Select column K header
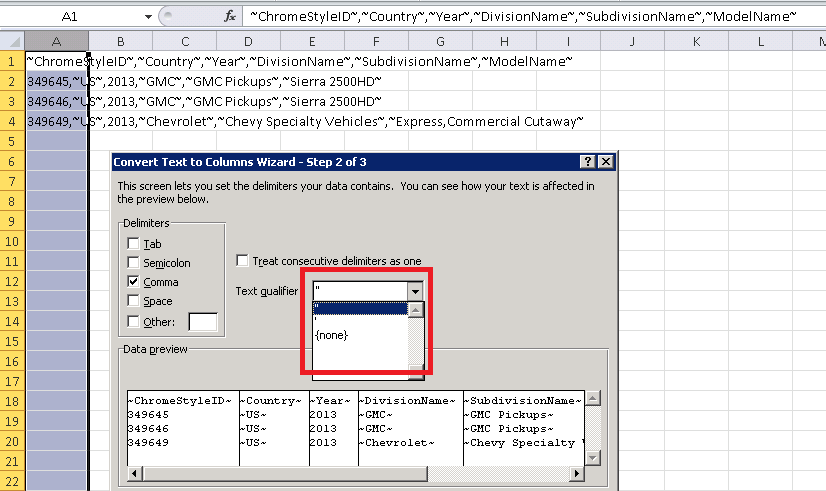 click(x=696, y=41)
